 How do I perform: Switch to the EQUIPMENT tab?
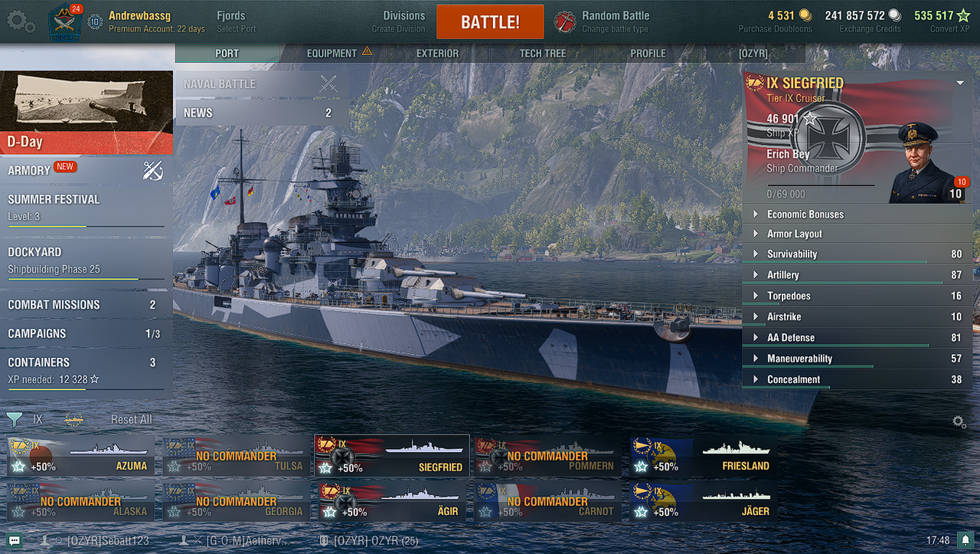coord(333,53)
